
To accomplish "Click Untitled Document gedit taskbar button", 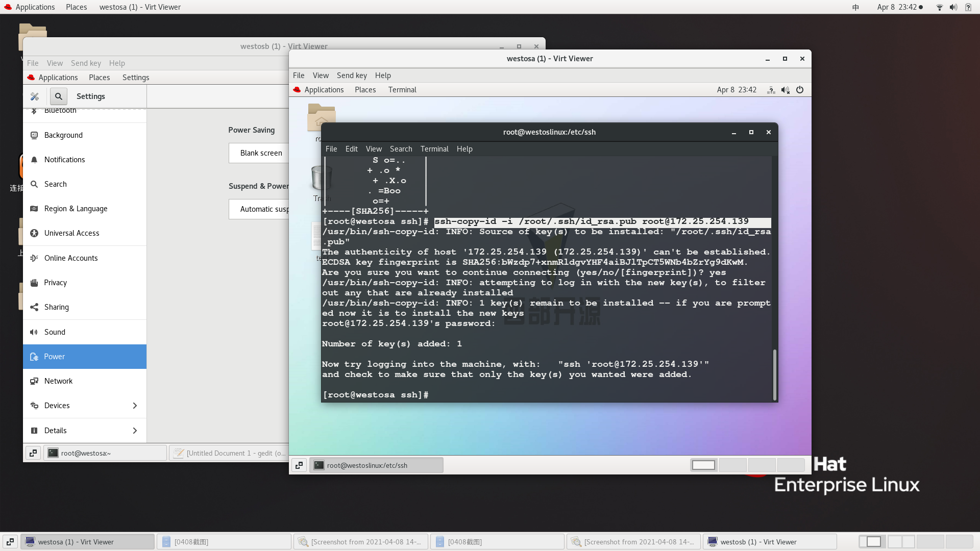I will pyautogui.click(x=230, y=453).
